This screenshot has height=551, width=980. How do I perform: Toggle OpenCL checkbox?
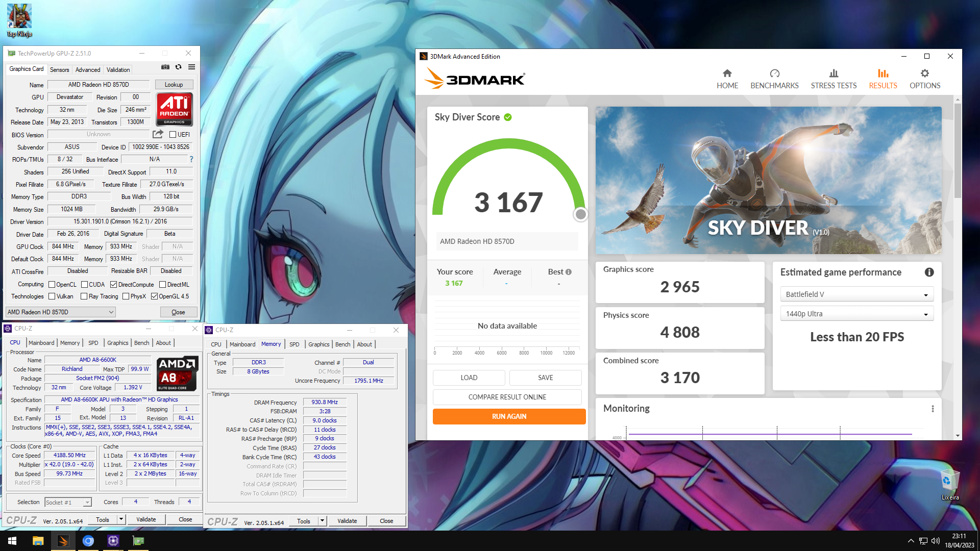click(52, 285)
